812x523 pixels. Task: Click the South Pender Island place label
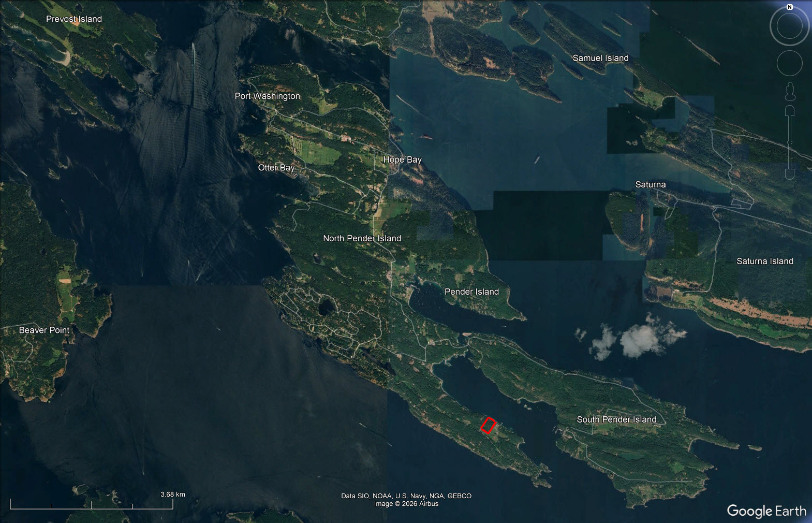[616, 419]
